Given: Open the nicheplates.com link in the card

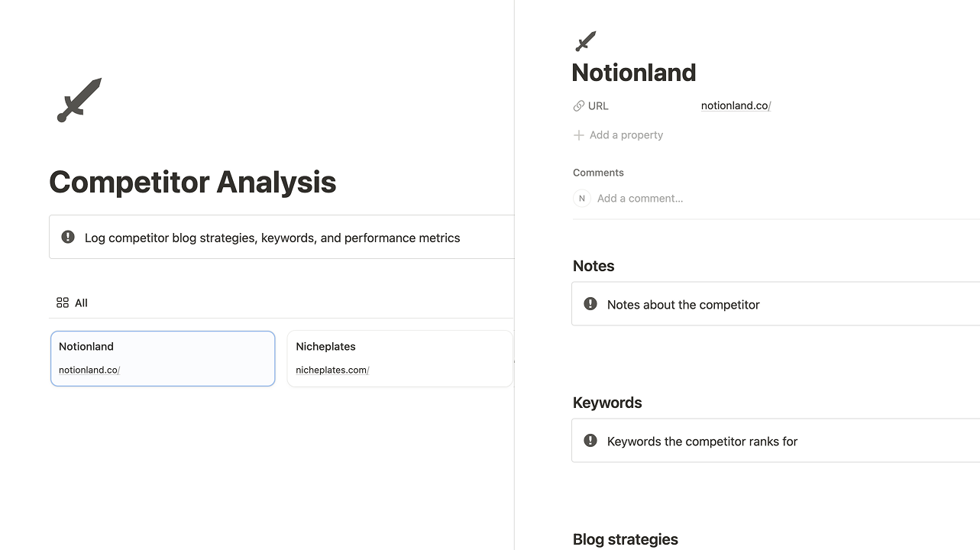Looking at the screenshot, I should coord(332,370).
